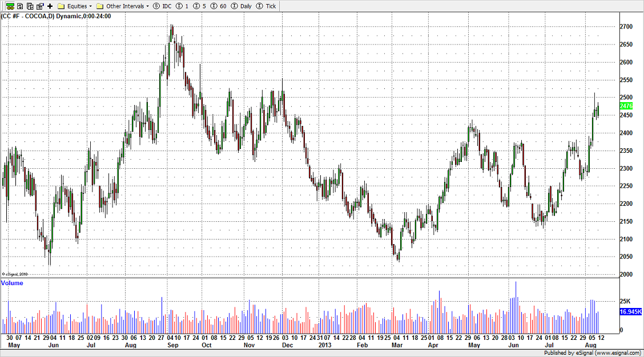
Task: Select the Tick interval button
Action: coord(266,6)
